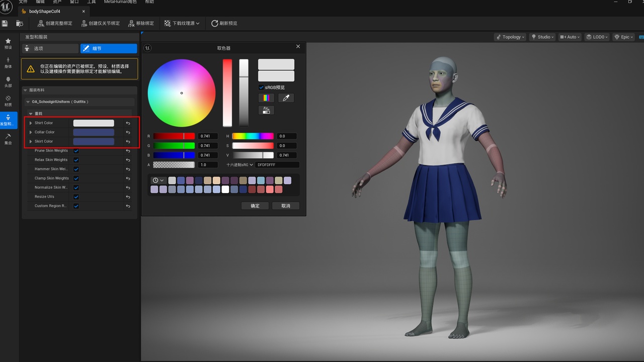This screenshot has height=362, width=644.
Task: Click the save asset floppy-disk icon
Action: pos(5,23)
